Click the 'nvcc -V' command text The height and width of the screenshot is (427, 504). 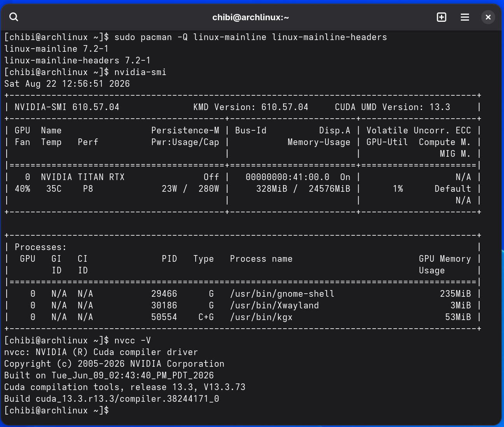133,341
